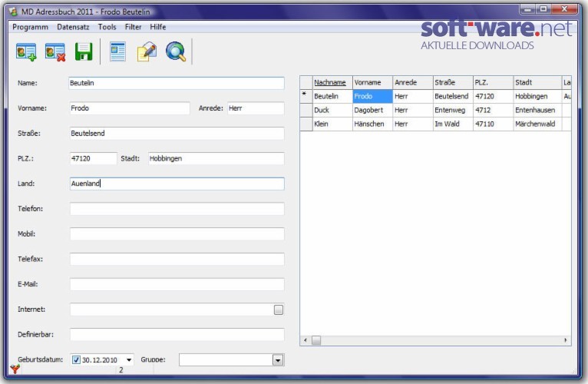Select the Hänschen cell in table
This screenshot has width=588, height=384.
pyautogui.click(x=373, y=124)
